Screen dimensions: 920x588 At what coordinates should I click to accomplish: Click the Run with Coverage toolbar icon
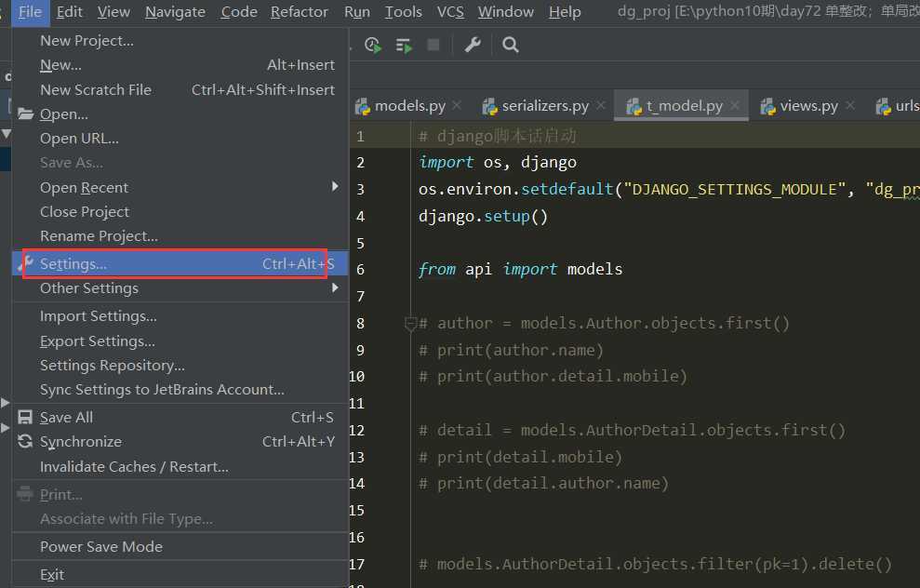point(373,46)
